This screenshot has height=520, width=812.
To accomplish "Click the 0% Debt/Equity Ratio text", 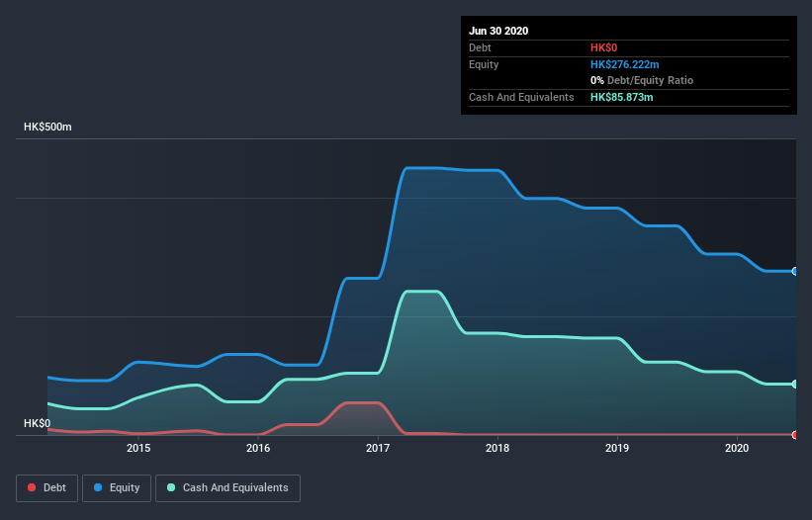I will point(642,80).
